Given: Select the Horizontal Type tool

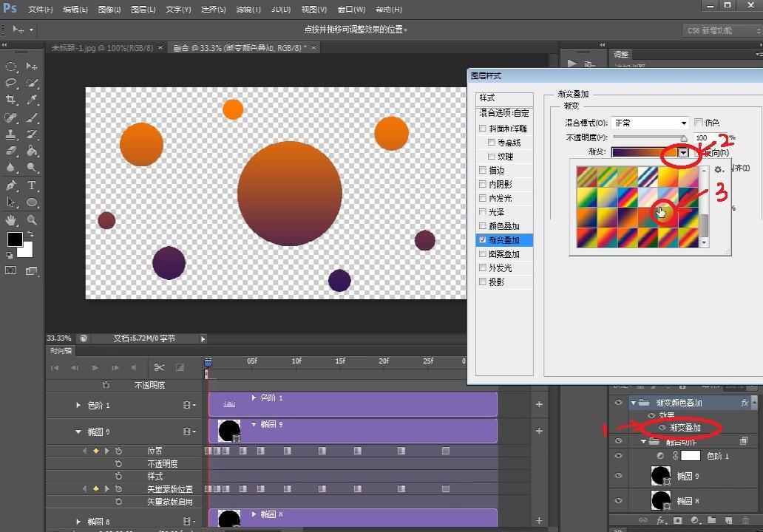Looking at the screenshot, I should point(33,185).
